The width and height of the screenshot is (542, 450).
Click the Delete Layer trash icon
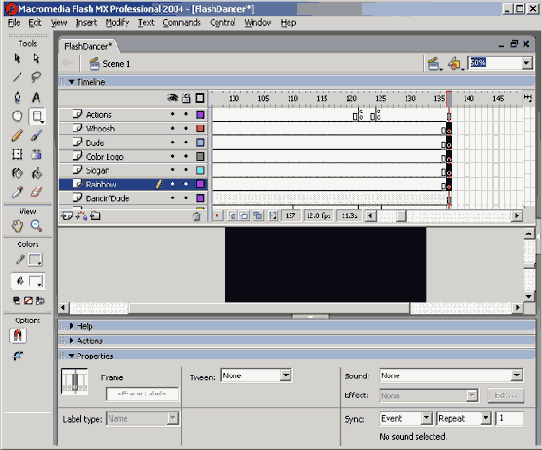[197, 216]
